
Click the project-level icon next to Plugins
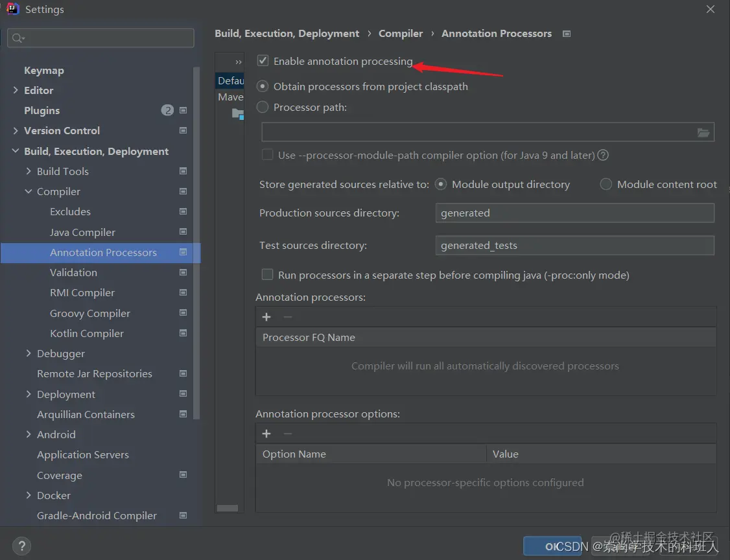tap(183, 110)
